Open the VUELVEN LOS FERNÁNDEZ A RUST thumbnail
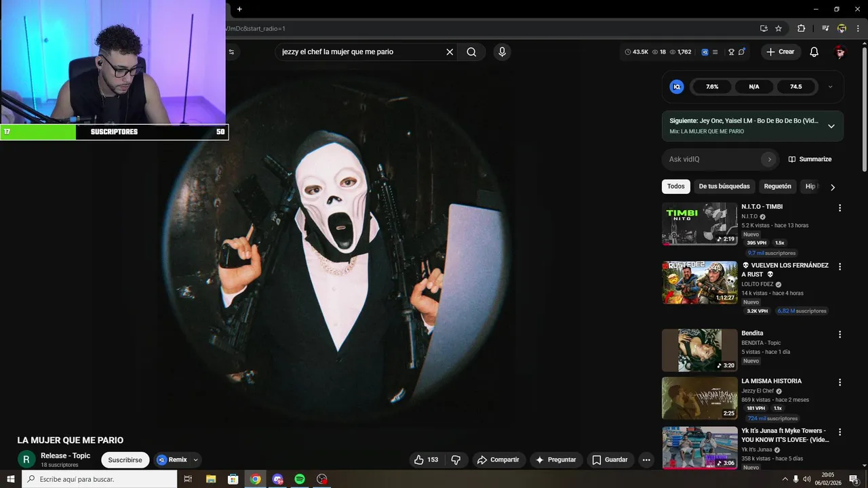Screen dimensions: 868x488 (x=699, y=283)
